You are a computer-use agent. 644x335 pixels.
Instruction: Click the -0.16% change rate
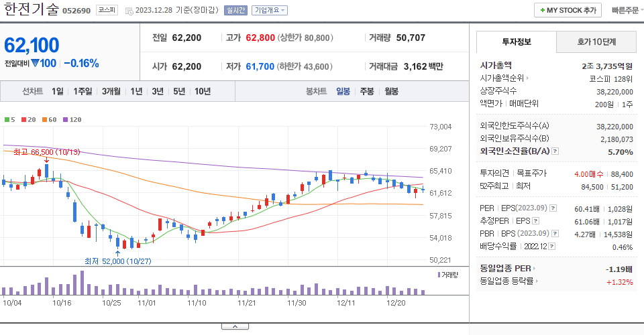click(81, 63)
